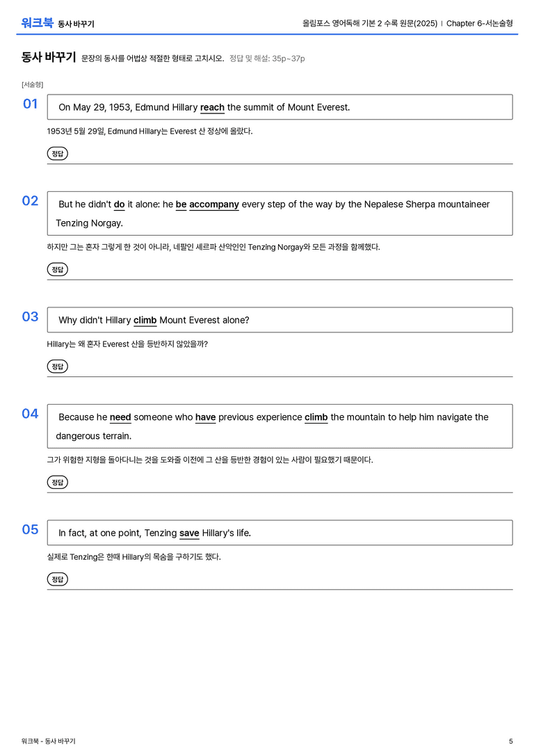This screenshot has width=534, height=756.
Task: Click the underlined word save
Action: (189, 533)
